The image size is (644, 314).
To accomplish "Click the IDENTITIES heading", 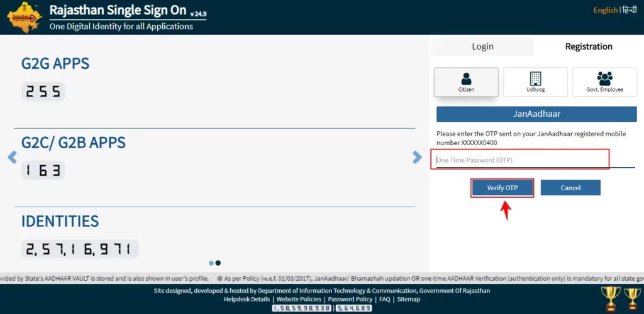I will tap(60, 221).
